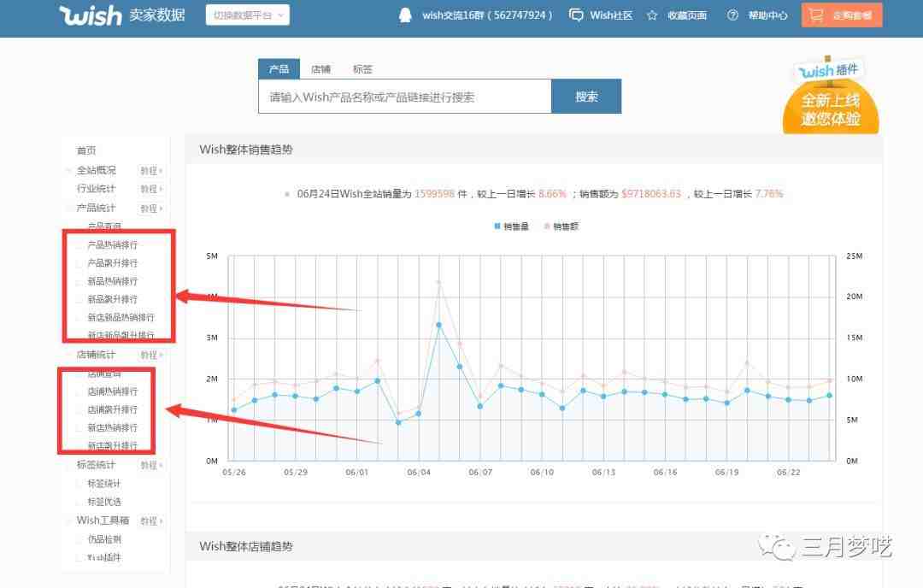Image resolution: width=923 pixels, height=588 pixels.
Task: Click sales figure 1599598 in summary
Action: 434,194
